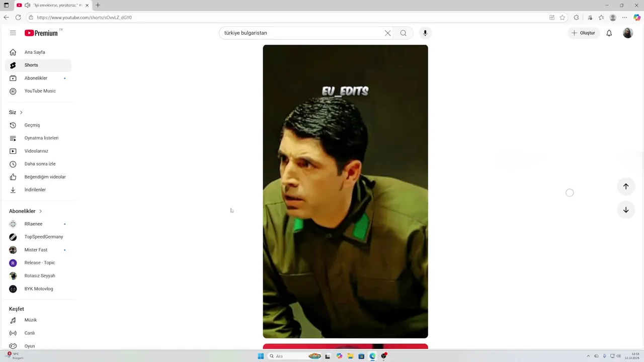Add page to favorites star icon

(x=562, y=18)
